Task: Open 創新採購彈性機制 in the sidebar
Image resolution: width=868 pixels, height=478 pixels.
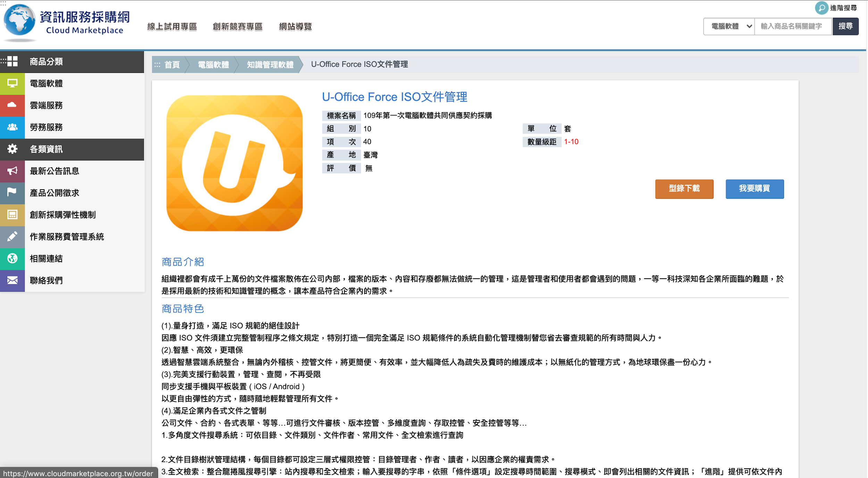Action: click(63, 215)
